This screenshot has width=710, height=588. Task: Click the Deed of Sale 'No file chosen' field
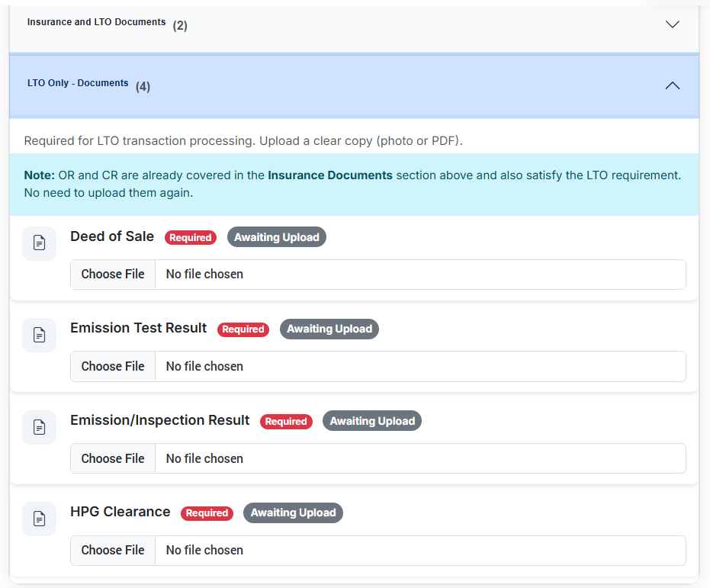419,275
